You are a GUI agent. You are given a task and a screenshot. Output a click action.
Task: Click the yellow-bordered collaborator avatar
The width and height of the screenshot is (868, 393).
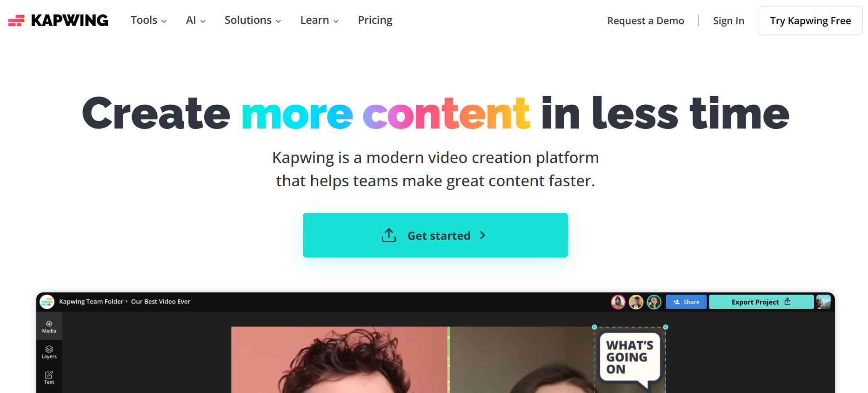click(636, 302)
